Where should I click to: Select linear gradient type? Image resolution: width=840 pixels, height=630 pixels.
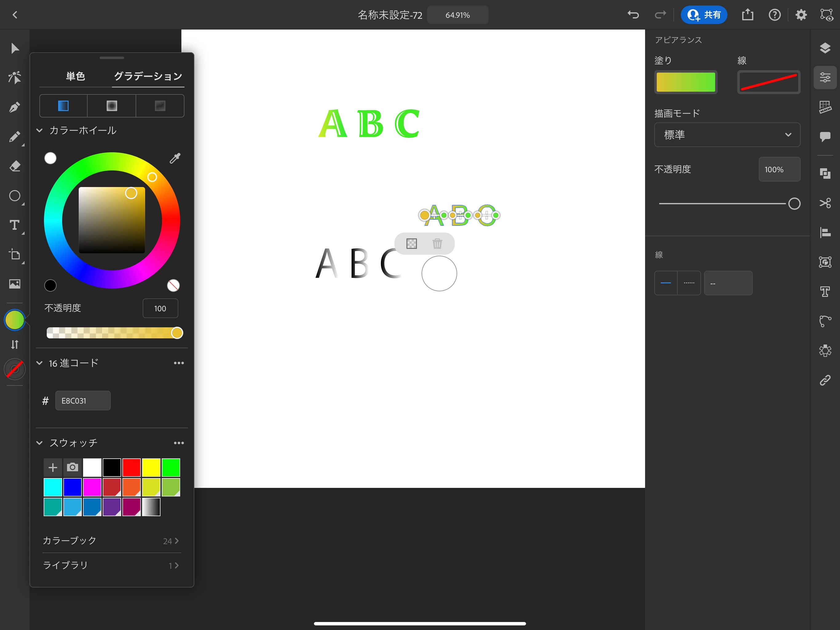[x=63, y=106]
